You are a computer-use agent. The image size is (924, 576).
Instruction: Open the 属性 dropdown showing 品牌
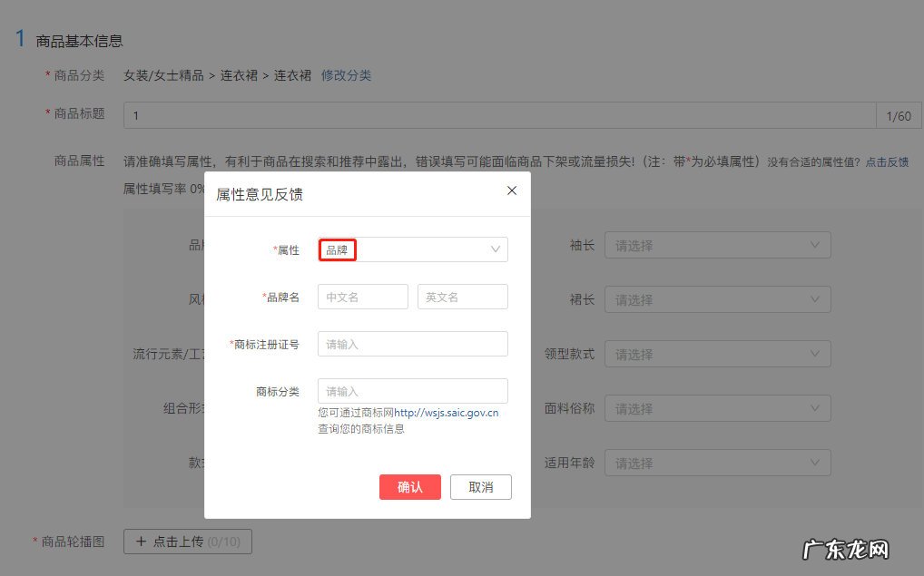point(413,249)
